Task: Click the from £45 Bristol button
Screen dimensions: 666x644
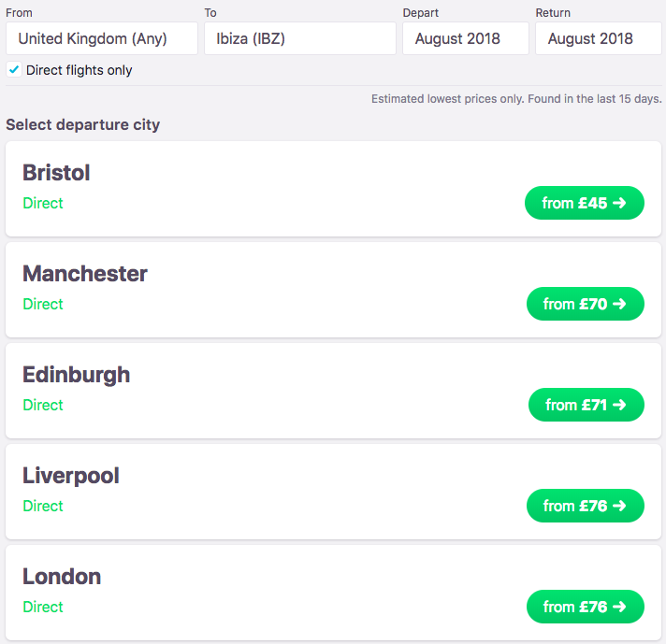Action: pos(585,203)
